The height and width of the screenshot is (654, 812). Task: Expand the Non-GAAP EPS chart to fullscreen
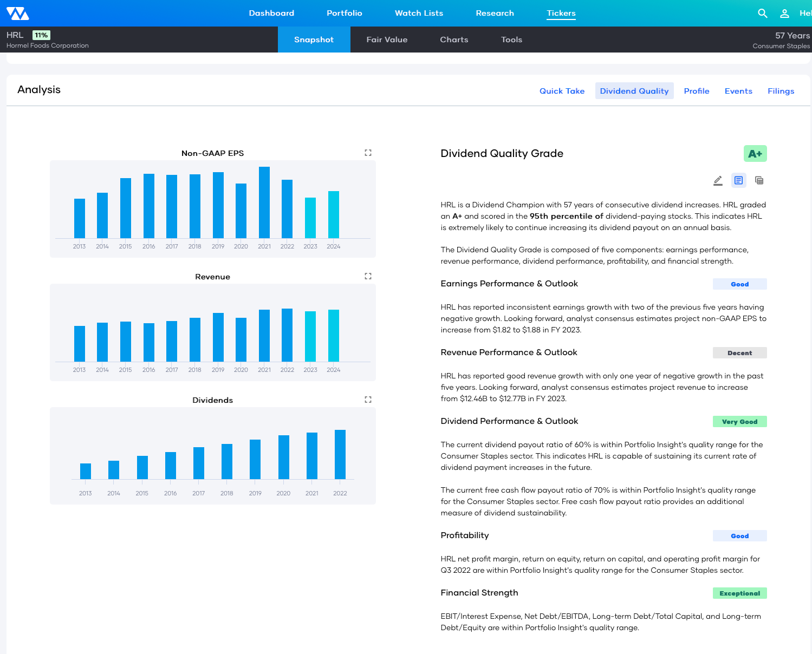pyautogui.click(x=368, y=153)
